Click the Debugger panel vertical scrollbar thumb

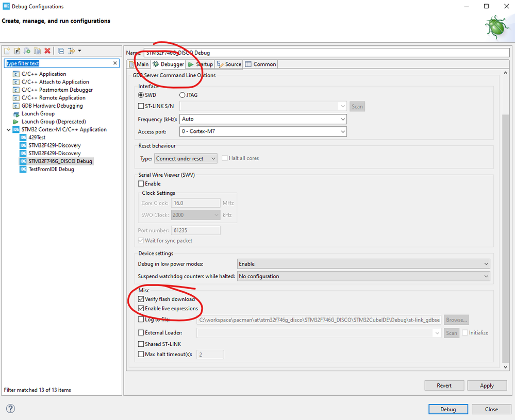(x=506, y=239)
